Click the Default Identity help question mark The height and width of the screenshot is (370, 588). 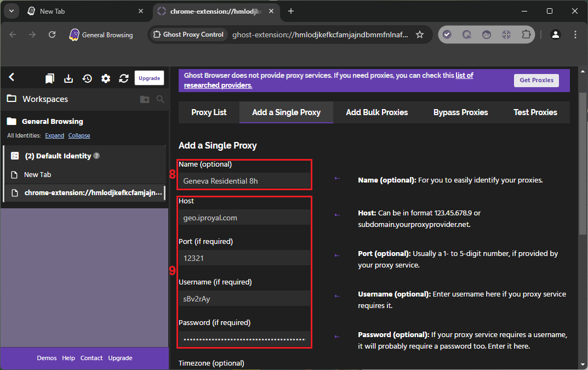[96, 155]
